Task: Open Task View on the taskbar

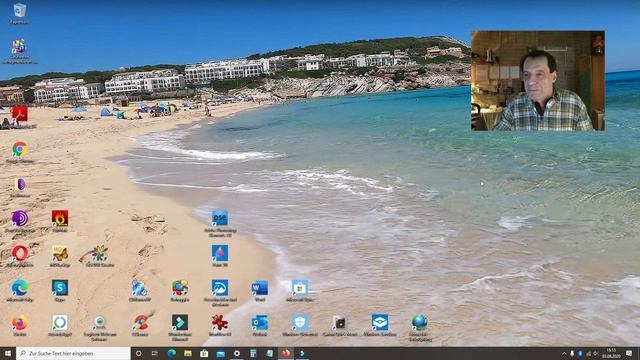Action: tap(155, 353)
